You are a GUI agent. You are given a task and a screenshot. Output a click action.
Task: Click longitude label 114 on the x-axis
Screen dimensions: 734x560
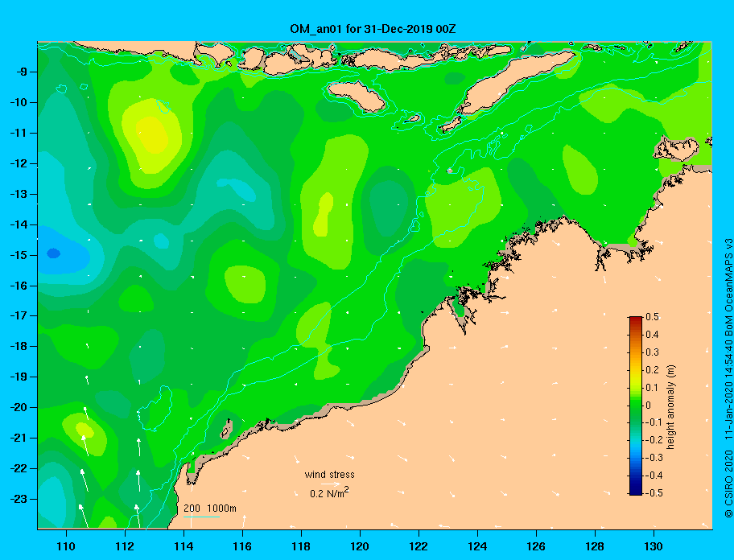pos(183,546)
